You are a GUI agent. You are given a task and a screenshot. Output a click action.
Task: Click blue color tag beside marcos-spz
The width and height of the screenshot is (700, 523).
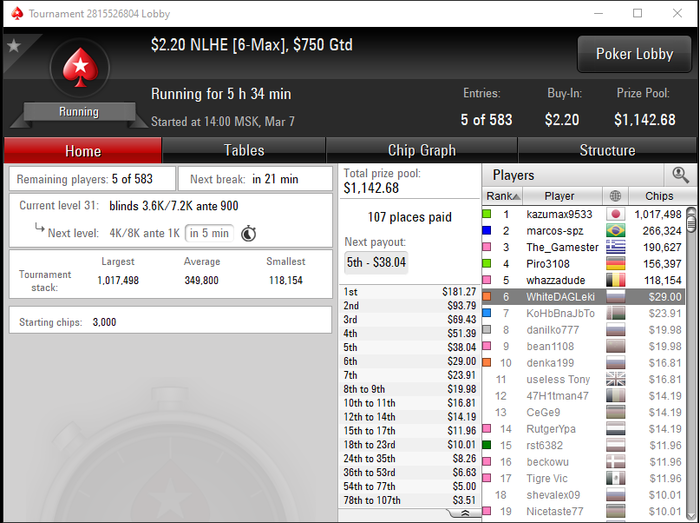point(487,231)
